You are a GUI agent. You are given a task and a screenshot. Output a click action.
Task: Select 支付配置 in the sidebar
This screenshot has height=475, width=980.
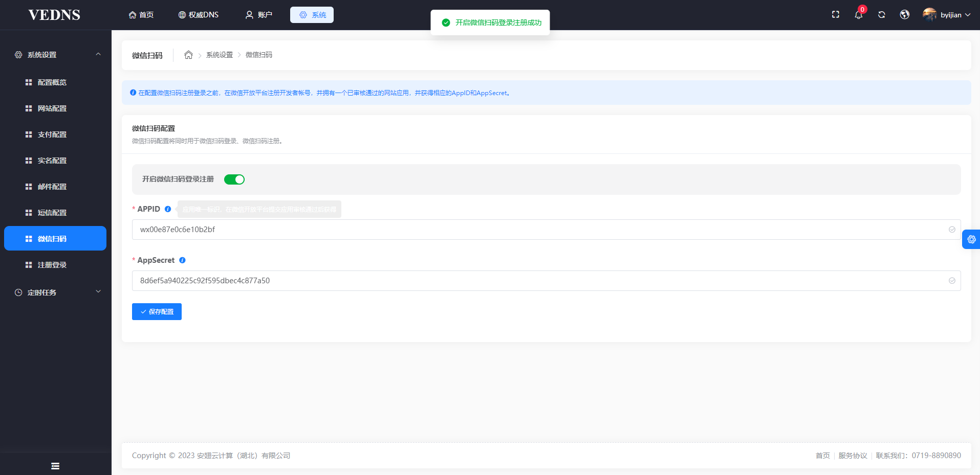point(52,134)
